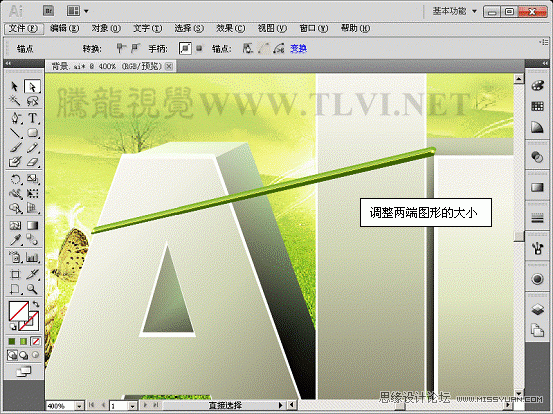Screen dimensions: 553x414
Task: Select the Direct Selection tool
Action: pyautogui.click(x=32, y=86)
